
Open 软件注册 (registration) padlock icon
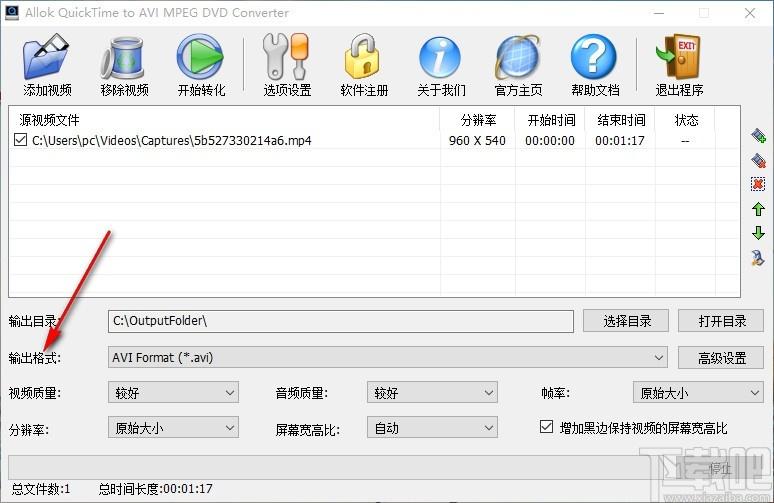click(363, 57)
